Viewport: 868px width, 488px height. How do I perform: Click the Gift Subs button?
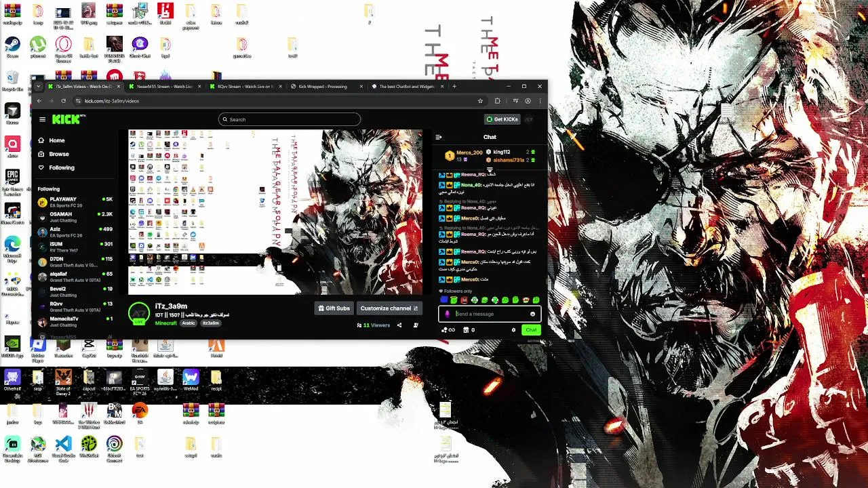point(334,308)
